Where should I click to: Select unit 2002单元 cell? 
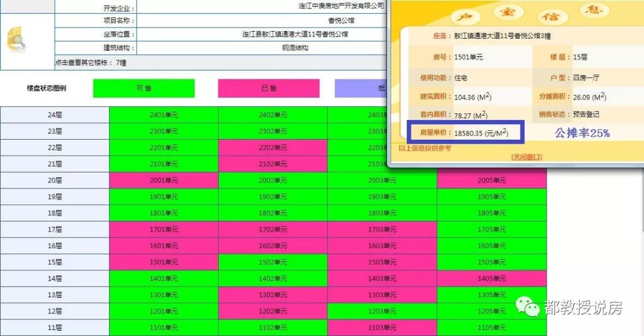click(273, 181)
